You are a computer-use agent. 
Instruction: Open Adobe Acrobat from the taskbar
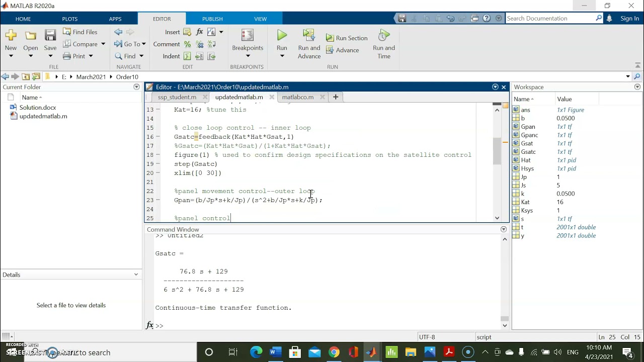(449, 352)
